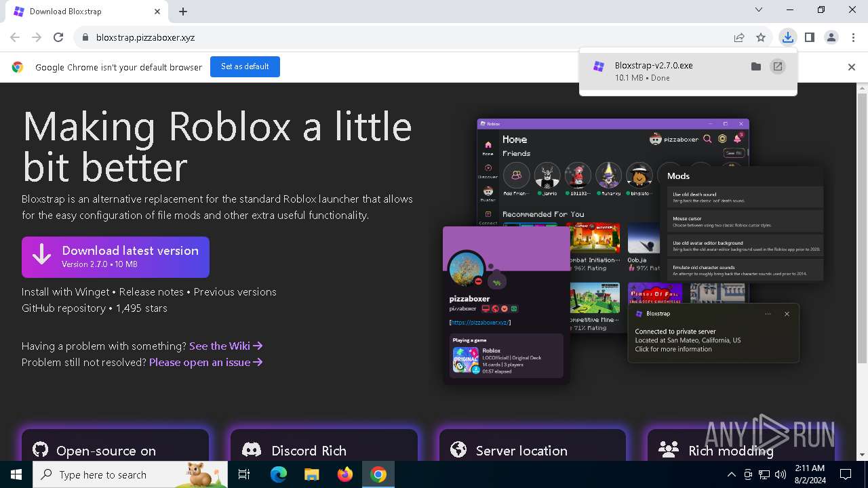The width and height of the screenshot is (868, 488).
Task: View site information lock icon
Action: [x=85, y=37]
